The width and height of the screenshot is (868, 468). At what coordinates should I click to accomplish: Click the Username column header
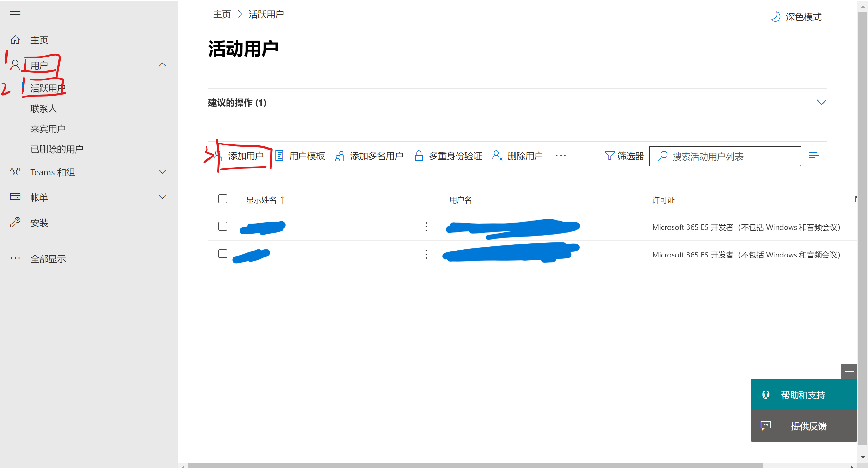(x=460, y=200)
